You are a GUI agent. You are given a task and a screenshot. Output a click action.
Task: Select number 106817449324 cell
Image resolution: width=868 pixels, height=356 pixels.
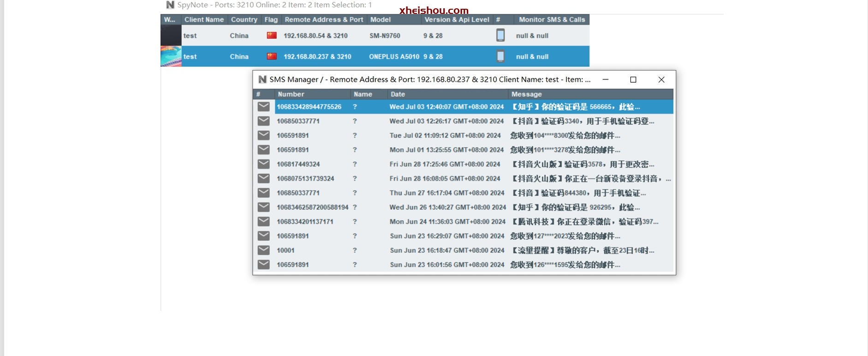[298, 164]
